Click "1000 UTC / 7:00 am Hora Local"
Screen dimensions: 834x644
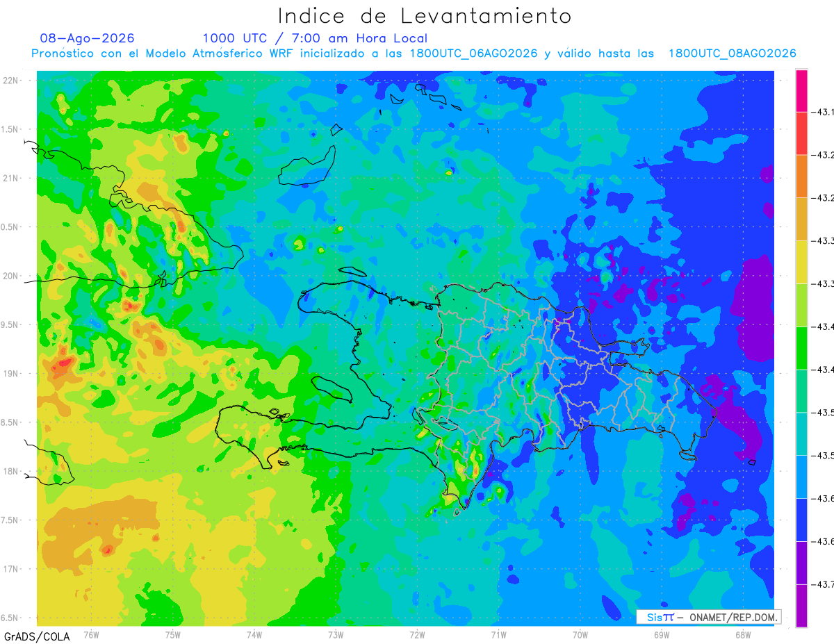[315, 38]
